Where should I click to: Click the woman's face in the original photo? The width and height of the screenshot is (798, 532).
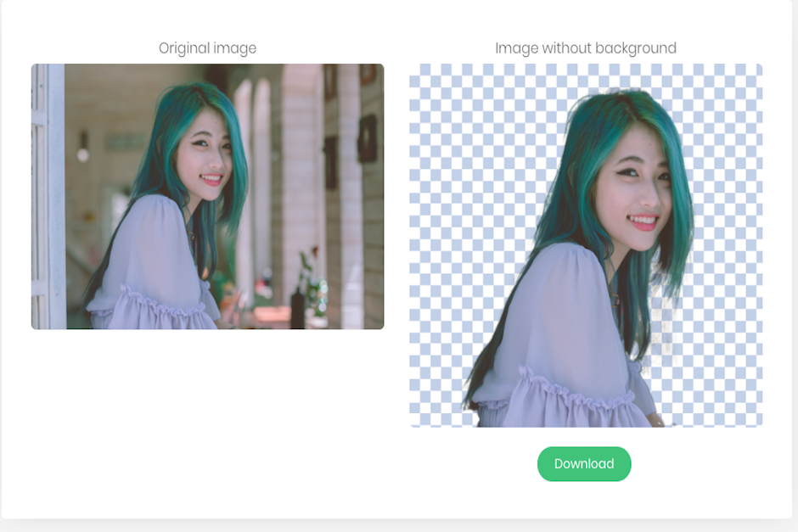pos(206,157)
